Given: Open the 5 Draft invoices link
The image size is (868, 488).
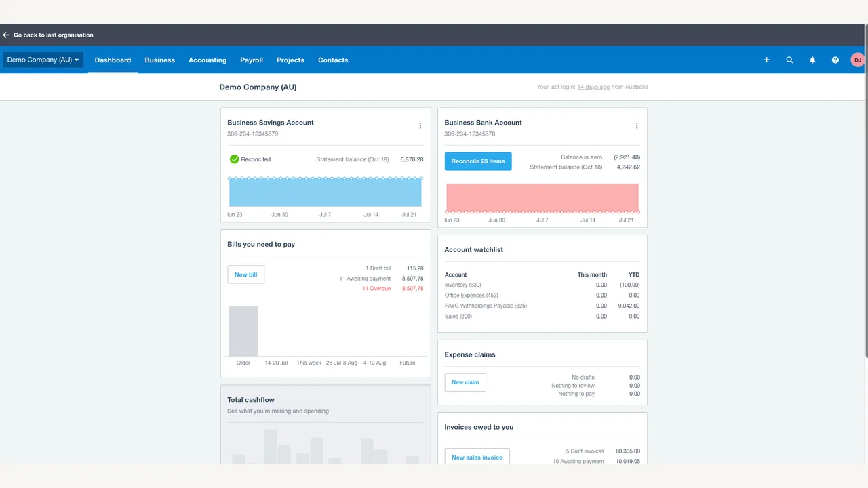Looking at the screenshot, I should [585, 451].
